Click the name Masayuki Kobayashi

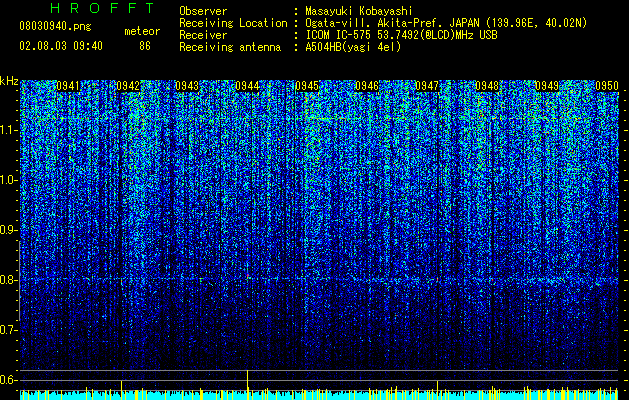click(359, 11)
